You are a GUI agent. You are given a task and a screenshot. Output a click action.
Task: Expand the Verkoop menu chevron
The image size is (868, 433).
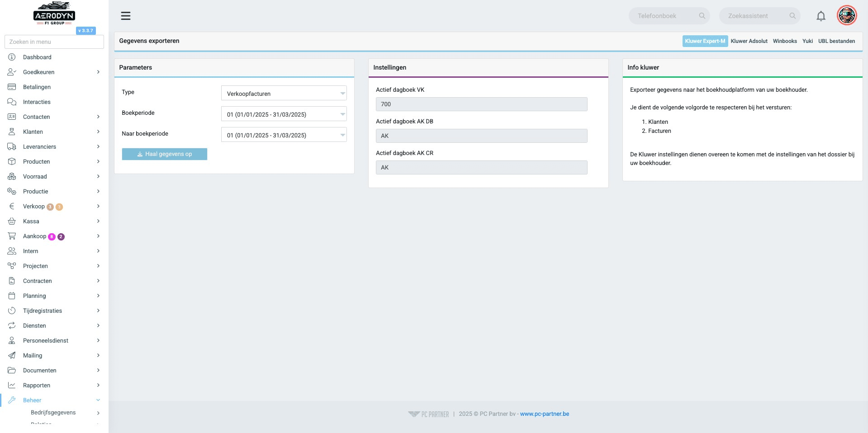pyautogui.click(x=98, y=206)
